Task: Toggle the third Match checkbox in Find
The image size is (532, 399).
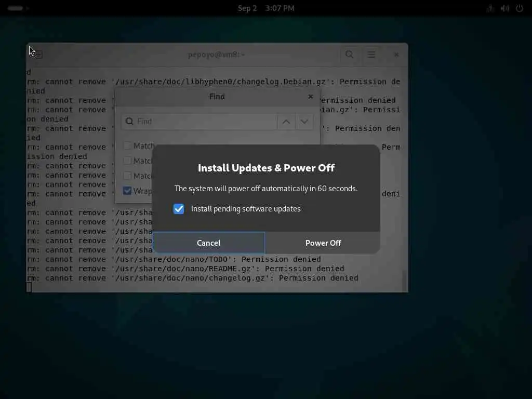Action: point(127,176)
